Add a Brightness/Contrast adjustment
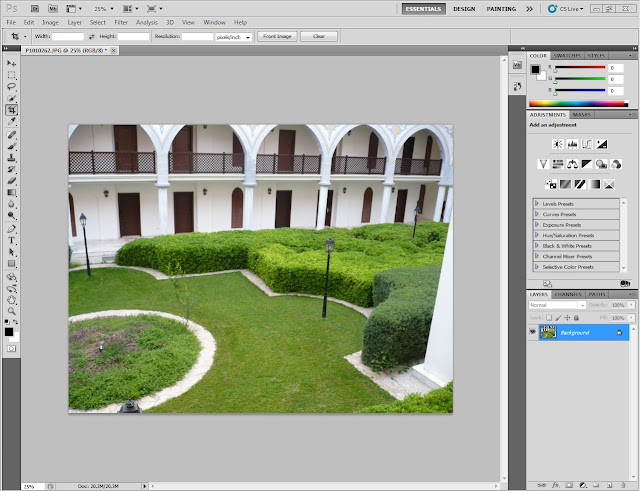This screenshot has height=491, width=640. pos(558,144)
